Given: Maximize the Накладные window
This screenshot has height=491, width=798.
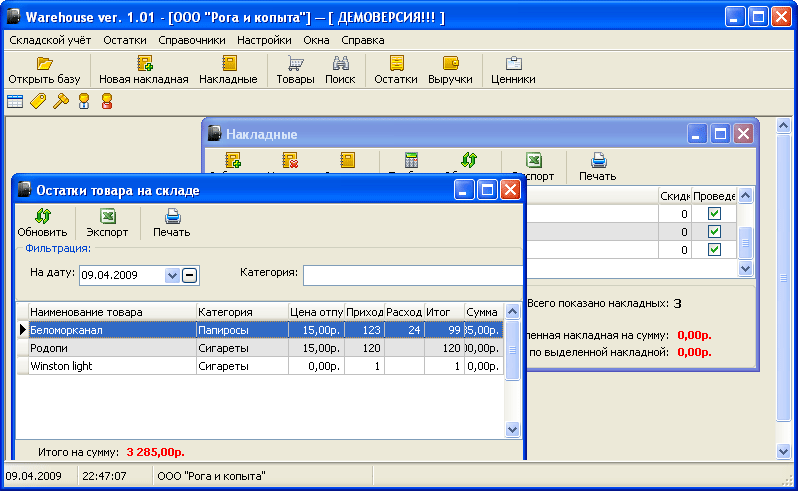Looking at the screenshot, I should coord(720,134).
